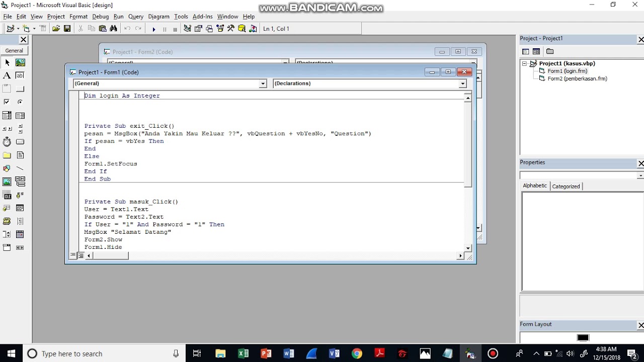Close the Form Layout panel
644x362 pixels.
(640, 325)
